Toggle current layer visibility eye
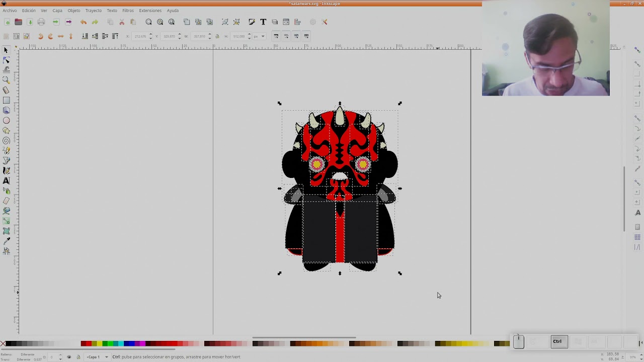The width and height of the screenshot is (644, 362). tap(69, 357)
